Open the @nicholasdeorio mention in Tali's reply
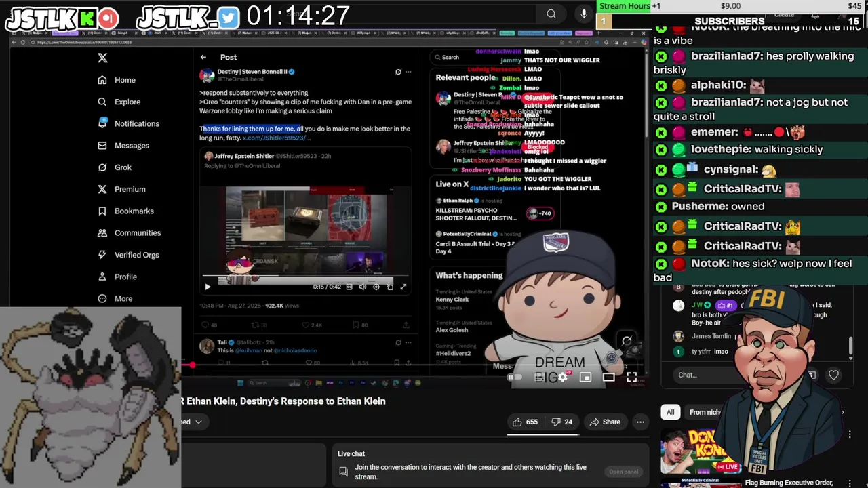This screenshot has width=868, height=488. pyautogui.click(x=294, y=350)
